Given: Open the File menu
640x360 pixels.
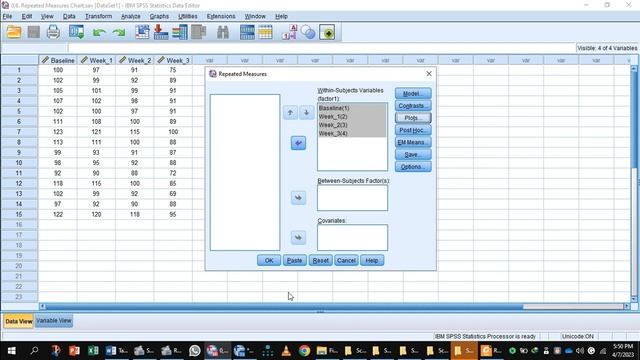Looking at the screenshot, I should [x=7, y=16].
